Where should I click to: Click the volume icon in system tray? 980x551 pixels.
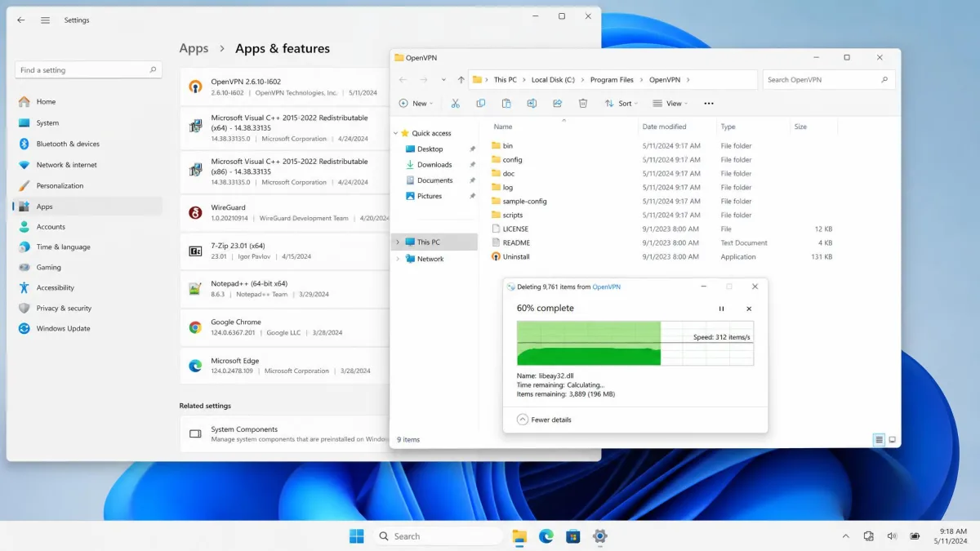(892, 536)
